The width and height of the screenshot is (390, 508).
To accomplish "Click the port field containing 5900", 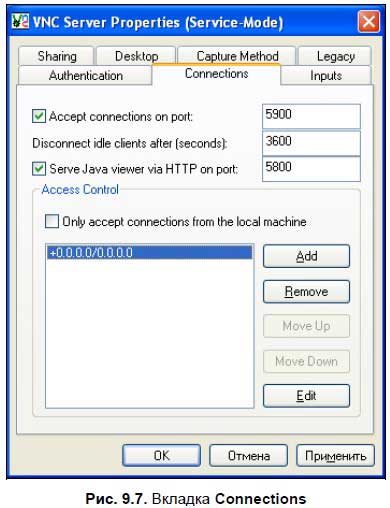I will pos(311,116).
